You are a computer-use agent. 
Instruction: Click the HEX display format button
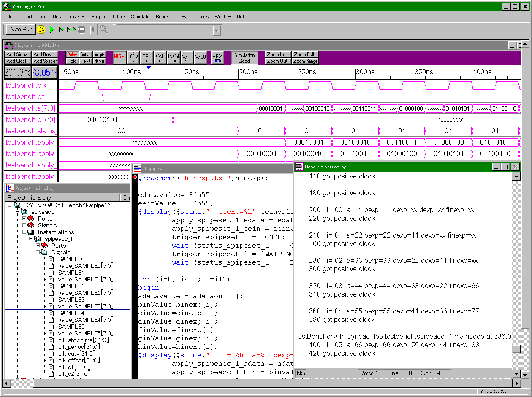tap(217, 58)
